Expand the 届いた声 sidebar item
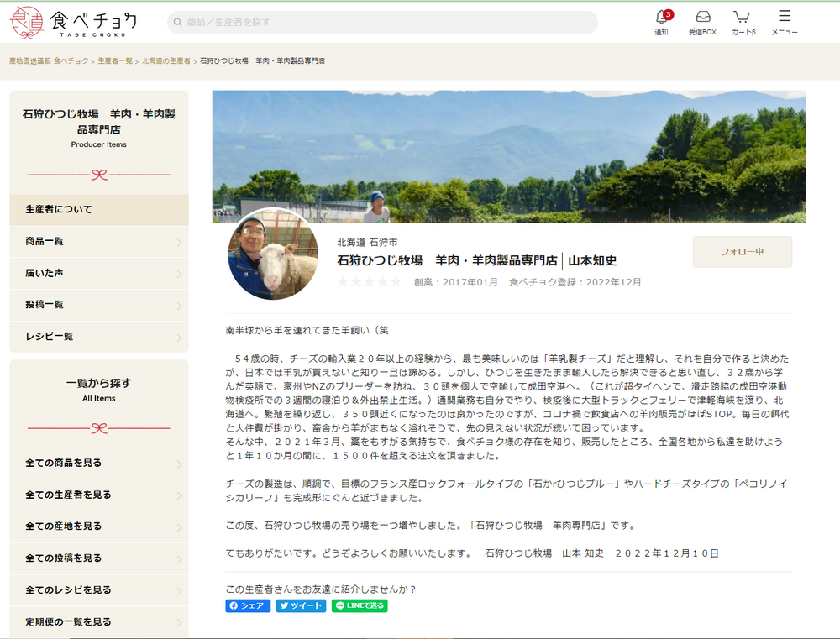 (x=99, y=274)
